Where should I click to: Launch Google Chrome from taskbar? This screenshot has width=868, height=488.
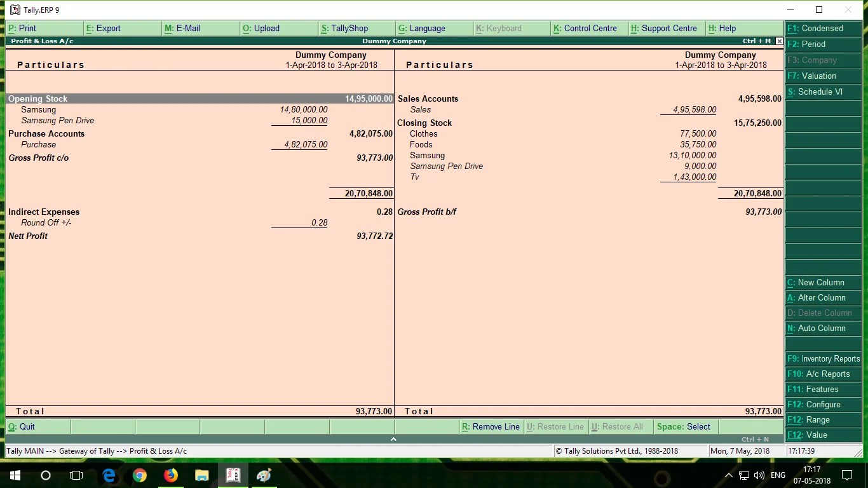pos(140,475)
